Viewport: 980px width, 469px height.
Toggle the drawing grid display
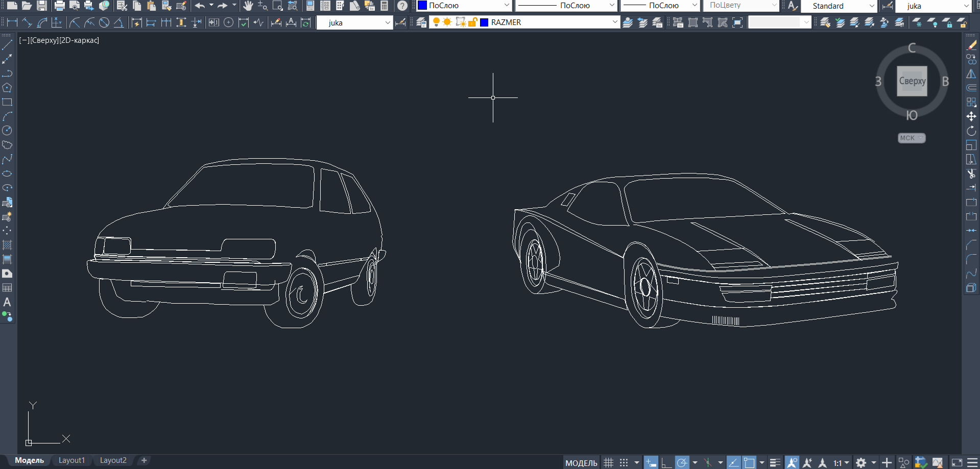click(x=608, y=462)
